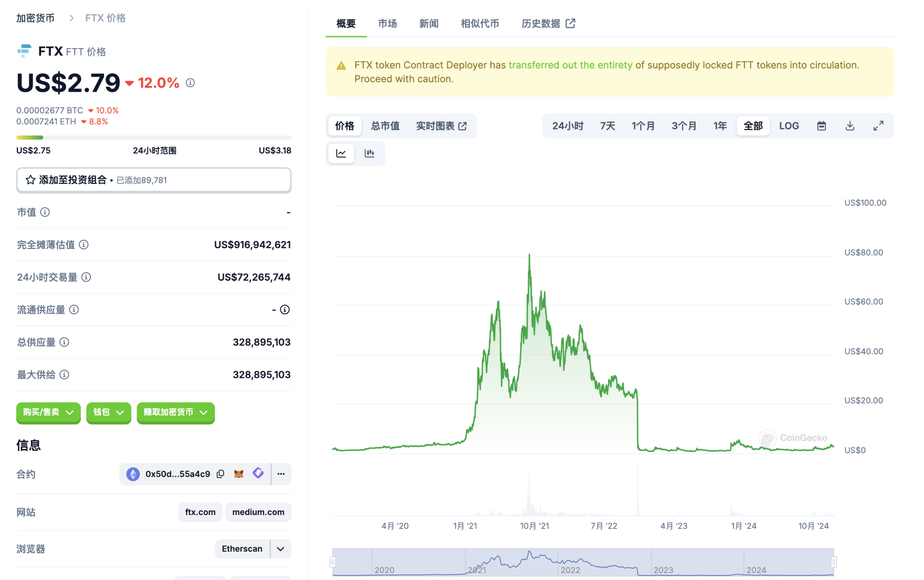Screen dimensions: 924x580
Task: Open Etherscan explorer link
Action: [x=242, y=549]
